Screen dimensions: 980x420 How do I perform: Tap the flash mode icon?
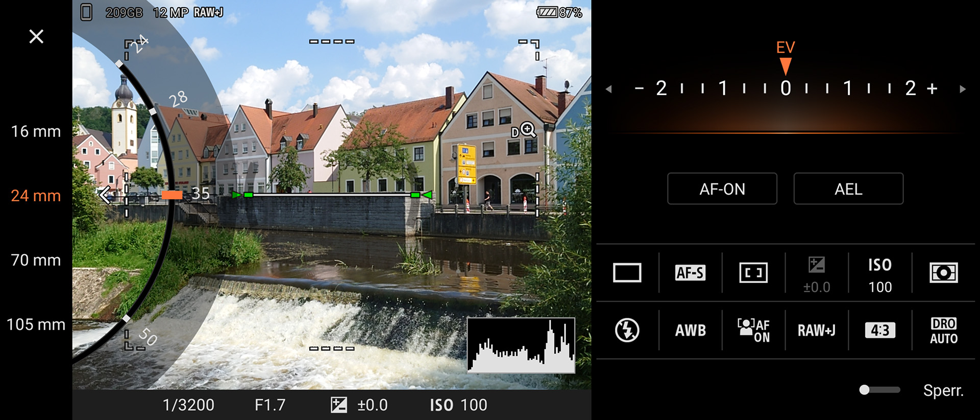coord(627,330)
